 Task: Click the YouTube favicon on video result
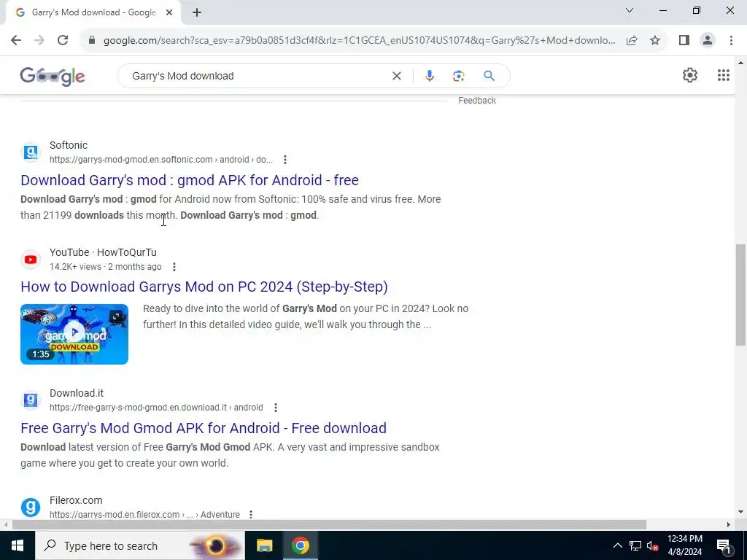[31, 260]
